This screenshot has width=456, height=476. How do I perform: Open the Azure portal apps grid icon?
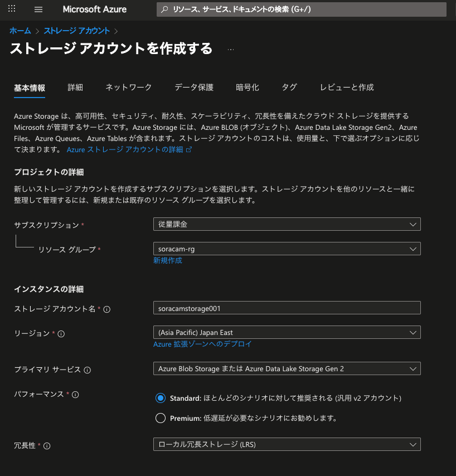click(12, 8)
